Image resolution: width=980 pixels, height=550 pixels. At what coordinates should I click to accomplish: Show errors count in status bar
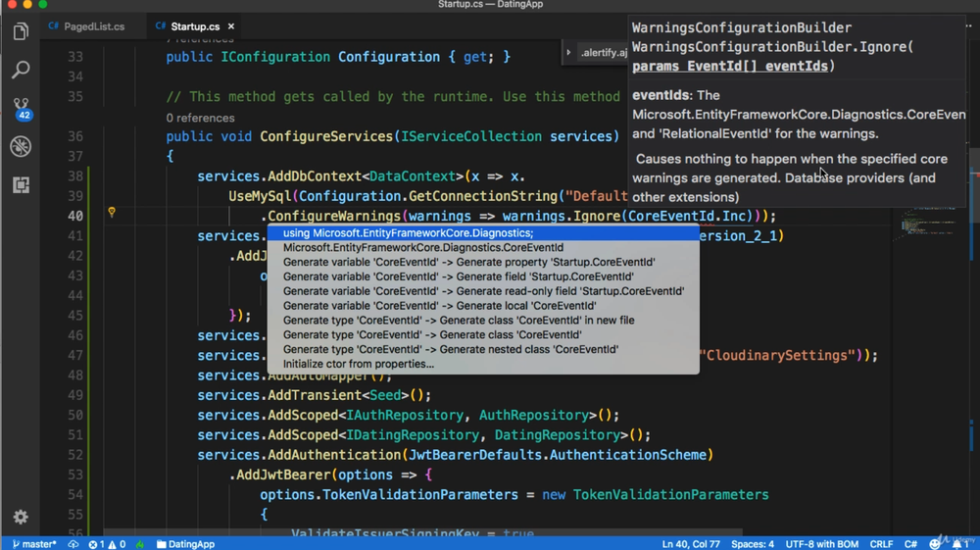coord(97,544)
